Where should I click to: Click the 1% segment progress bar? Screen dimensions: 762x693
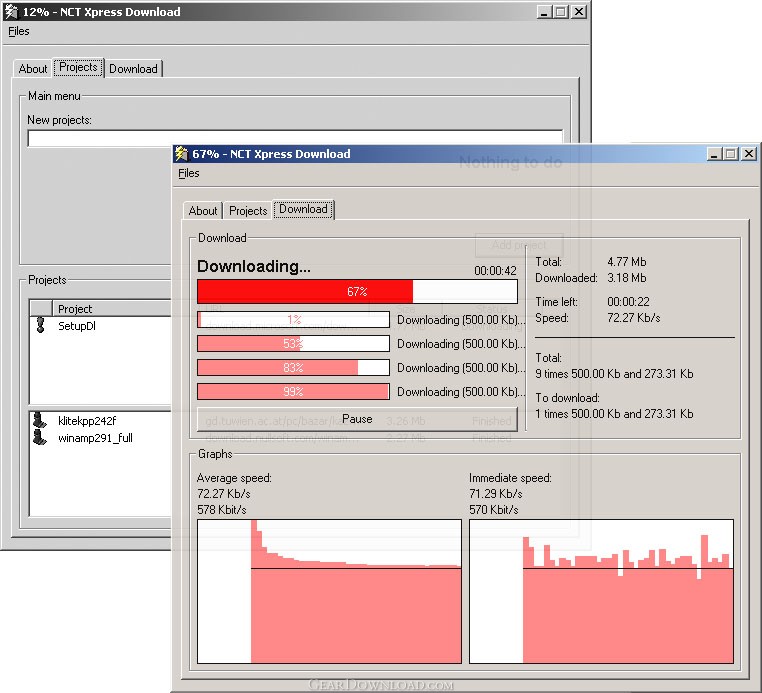[x=293, y=319]
